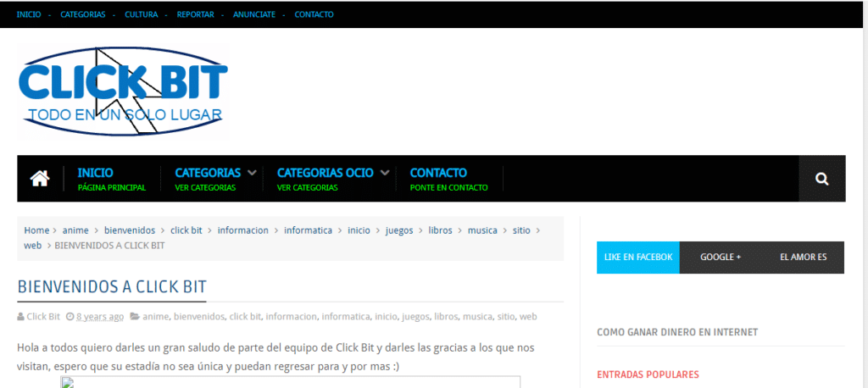Open REPORTAR in top bar
Image resolution: width=868 pixels, height=388 pixels.
(196, 14)
